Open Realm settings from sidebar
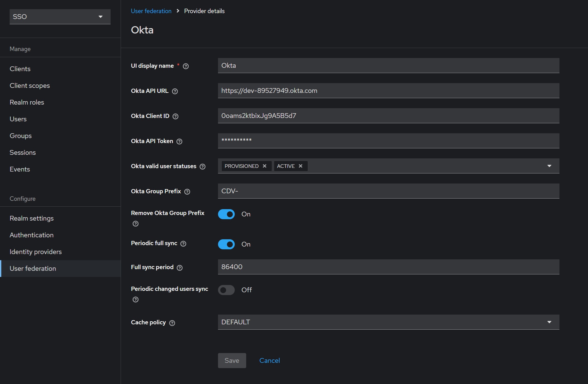588x384 pixels. pyautogui.click(x=32, y=218)
